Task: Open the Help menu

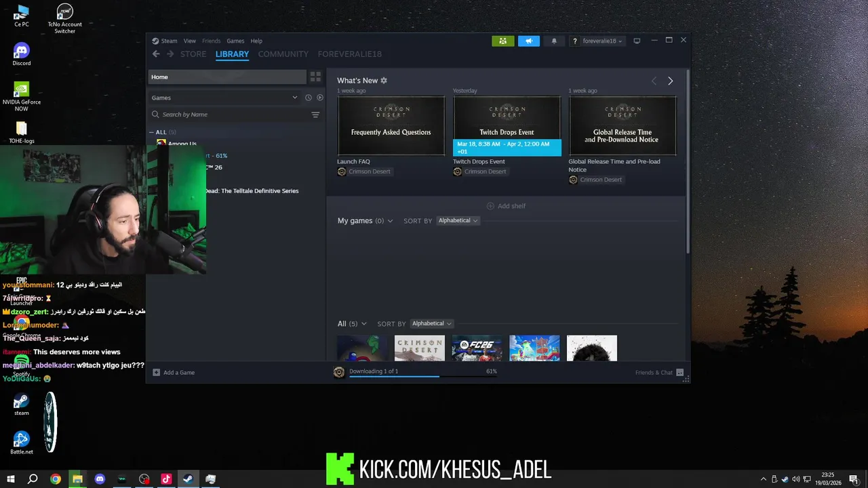Action: 256,41
